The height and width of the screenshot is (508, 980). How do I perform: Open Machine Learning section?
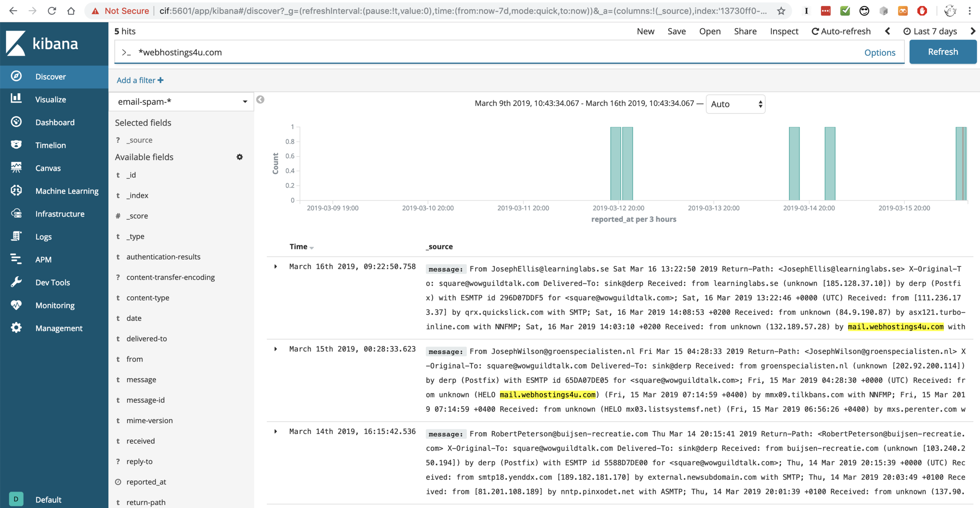54,191
